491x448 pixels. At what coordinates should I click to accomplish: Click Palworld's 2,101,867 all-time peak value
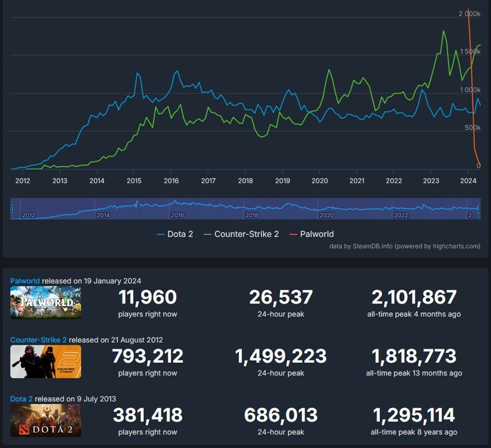[414, 298]
